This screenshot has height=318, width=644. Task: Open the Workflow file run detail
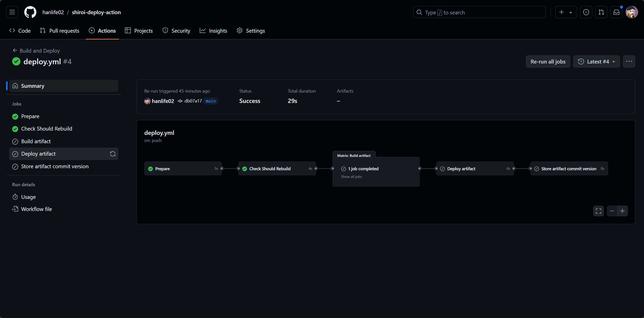click(36, 209)
